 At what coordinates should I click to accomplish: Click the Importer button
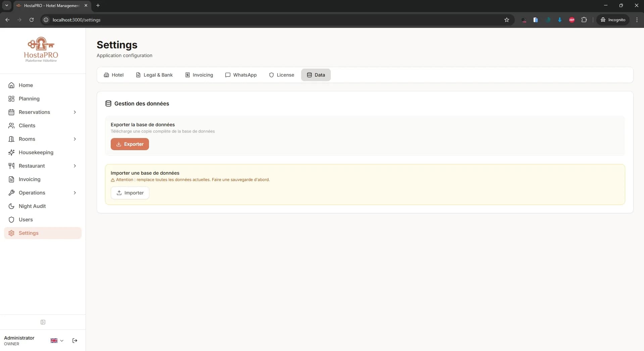pos(130,193)
